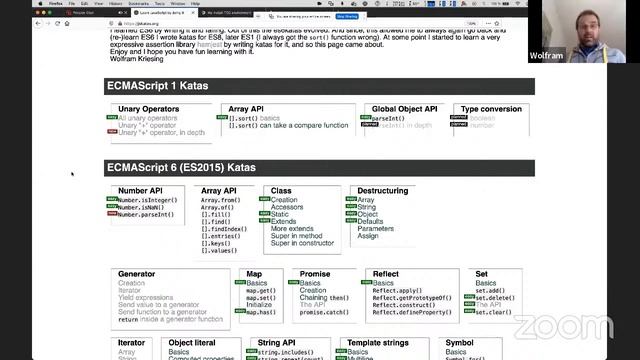Open the [].values() kata
640x360 pixels.
[219, 251]
